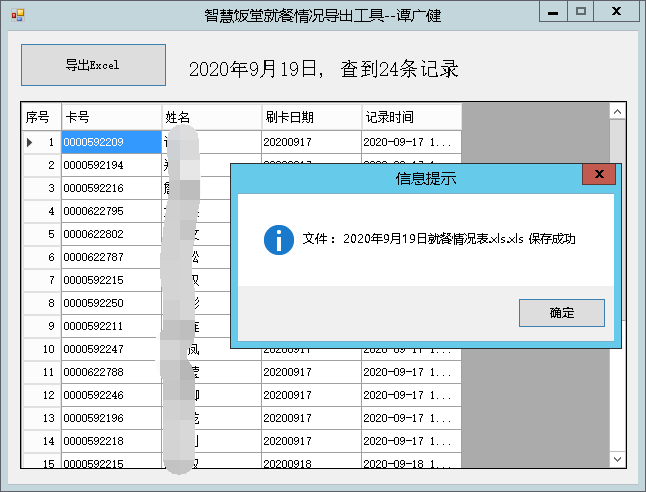
Task: Click date cell 20200918 in row 15
Action: [311, 463]
